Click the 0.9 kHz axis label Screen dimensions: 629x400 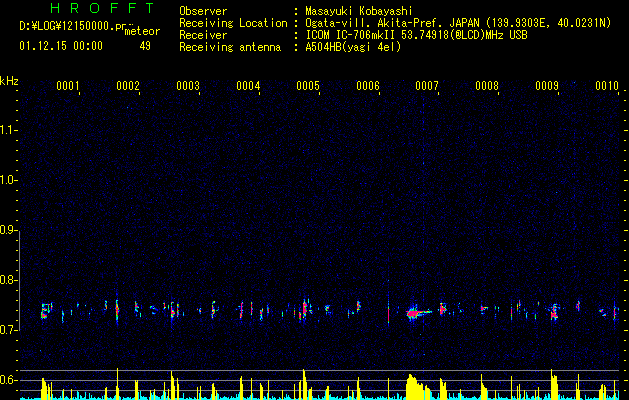pos(8,230)
